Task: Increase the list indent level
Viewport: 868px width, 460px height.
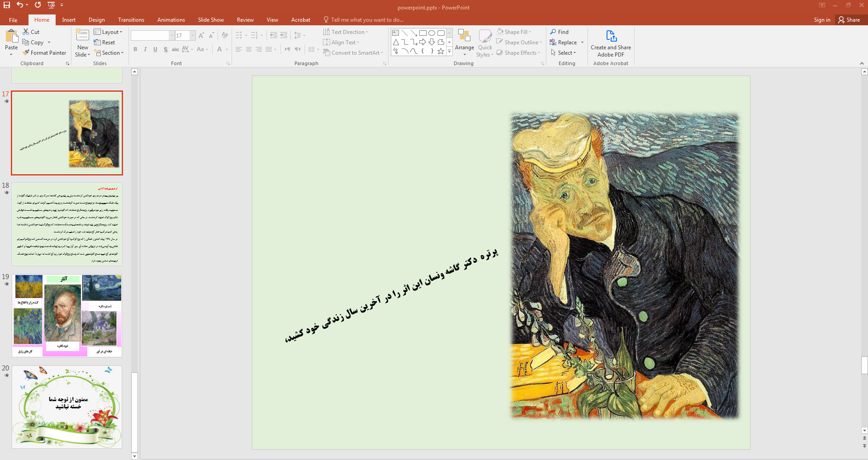Action: click(x=284, y=35)
